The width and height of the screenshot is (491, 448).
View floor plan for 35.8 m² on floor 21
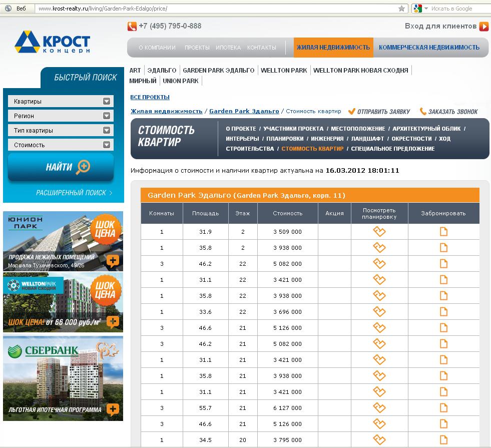click(x=379, y=376)
